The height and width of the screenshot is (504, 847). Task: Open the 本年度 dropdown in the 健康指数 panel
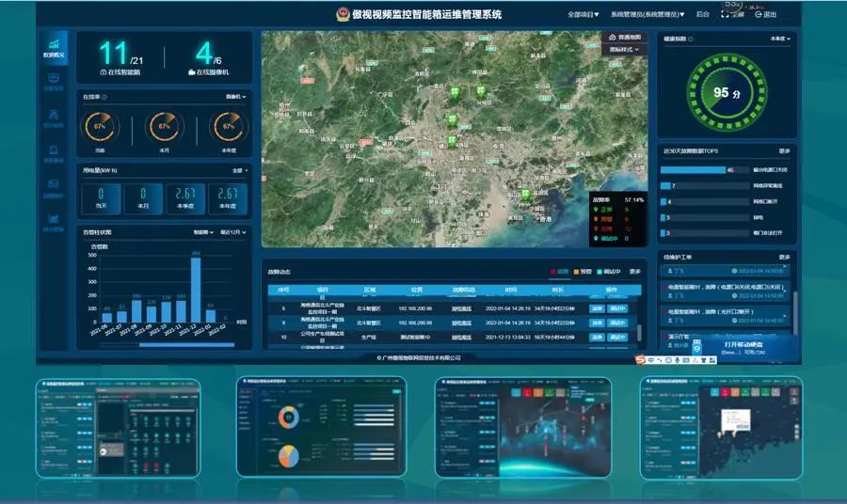pos(780,39)
